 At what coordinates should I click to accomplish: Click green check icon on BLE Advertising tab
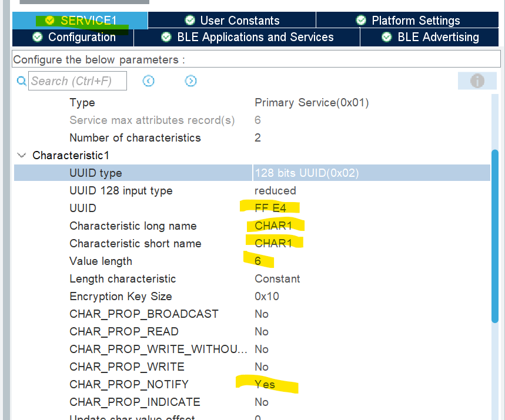(x=386, y=37)
